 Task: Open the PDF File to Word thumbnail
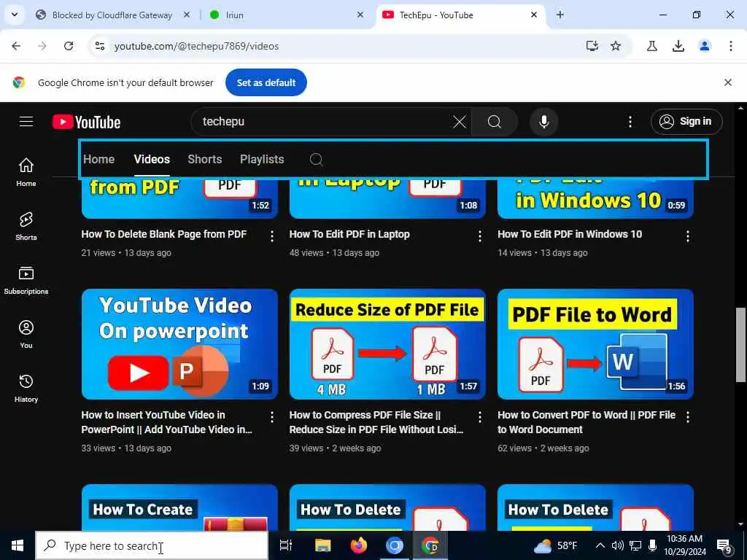[x=595, y=344]
